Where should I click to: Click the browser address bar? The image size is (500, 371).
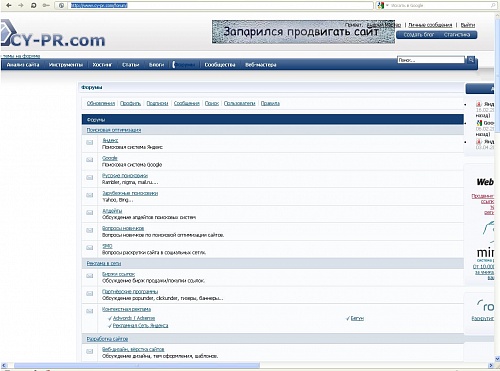point(220,5)
